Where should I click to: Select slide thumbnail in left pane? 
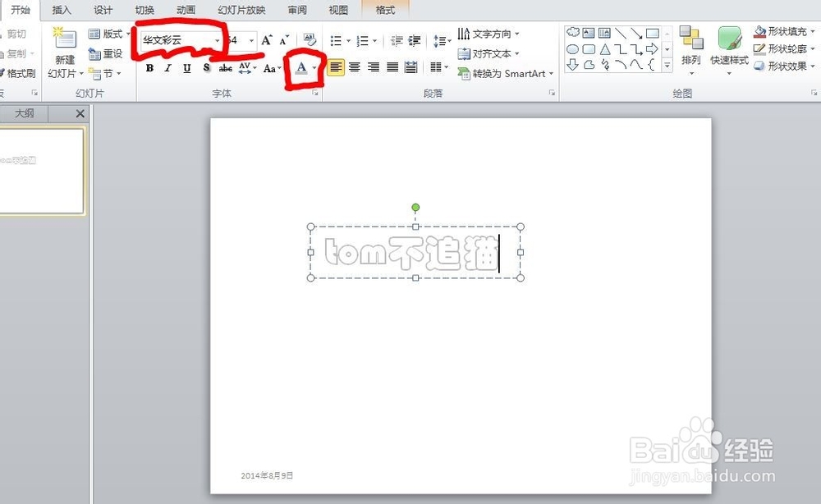[x=41, y=171]
